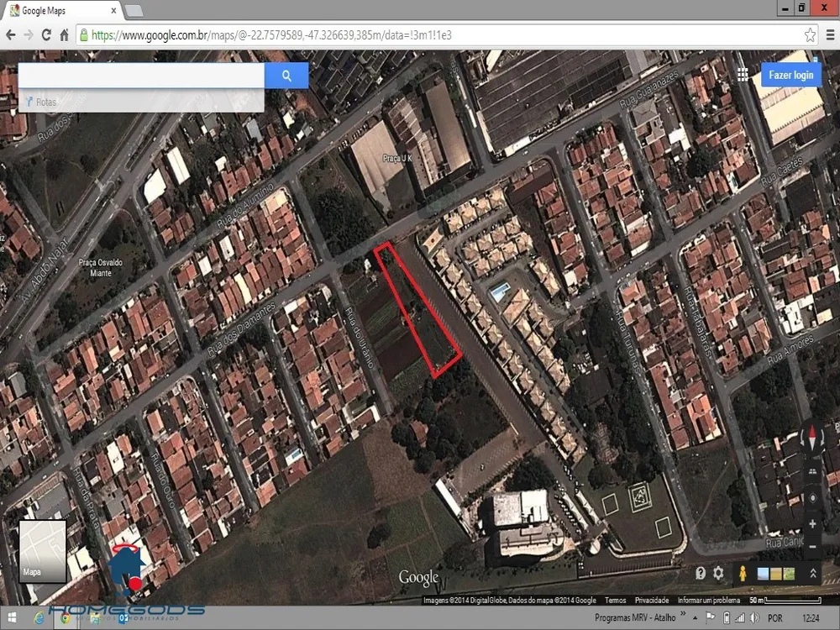The height and width of the screenshot is (630, 840).
Task: Switch to Mapa view thumbnail
Action: (x=43, y=551)
